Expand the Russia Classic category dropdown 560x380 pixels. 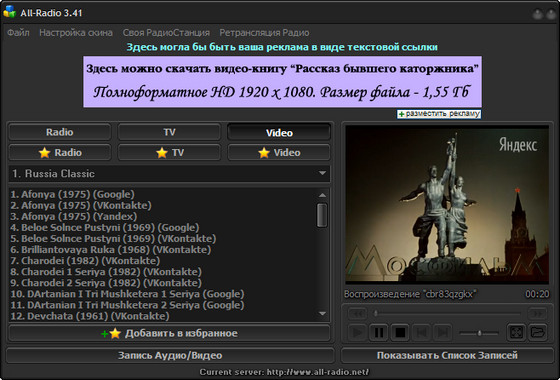(x=322, y=173)
